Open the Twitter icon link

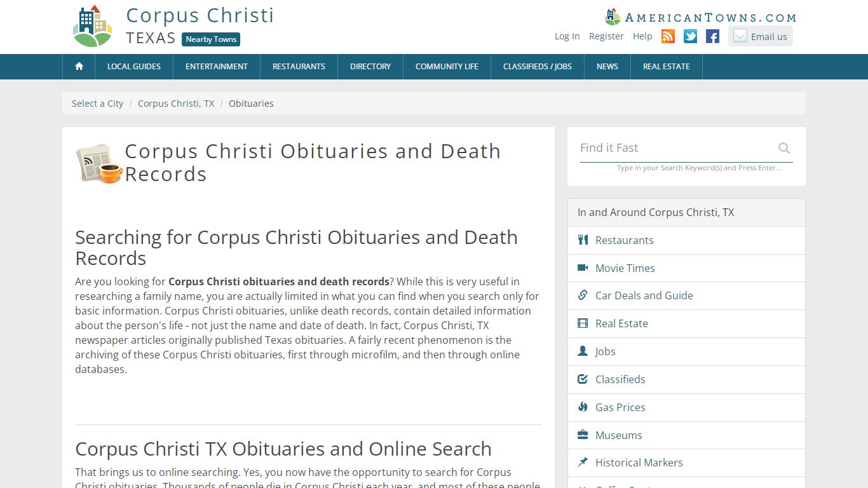(691, 36)
